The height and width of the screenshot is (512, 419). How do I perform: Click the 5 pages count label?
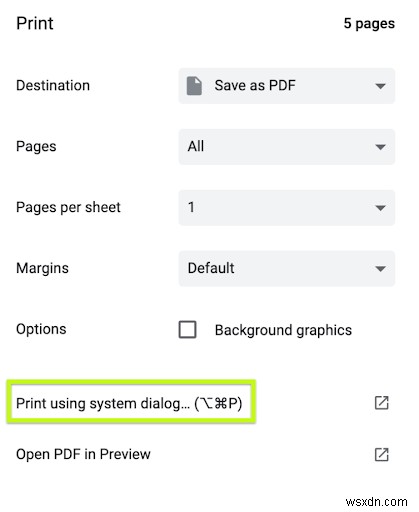click(x=369, y=23)
